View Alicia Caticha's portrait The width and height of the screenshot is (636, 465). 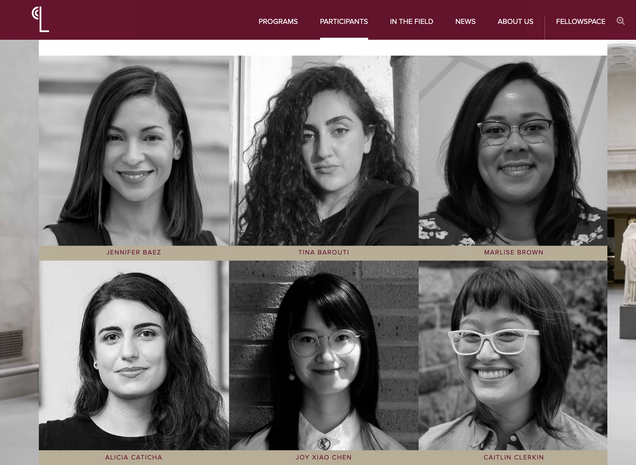(x=134, y=355)
